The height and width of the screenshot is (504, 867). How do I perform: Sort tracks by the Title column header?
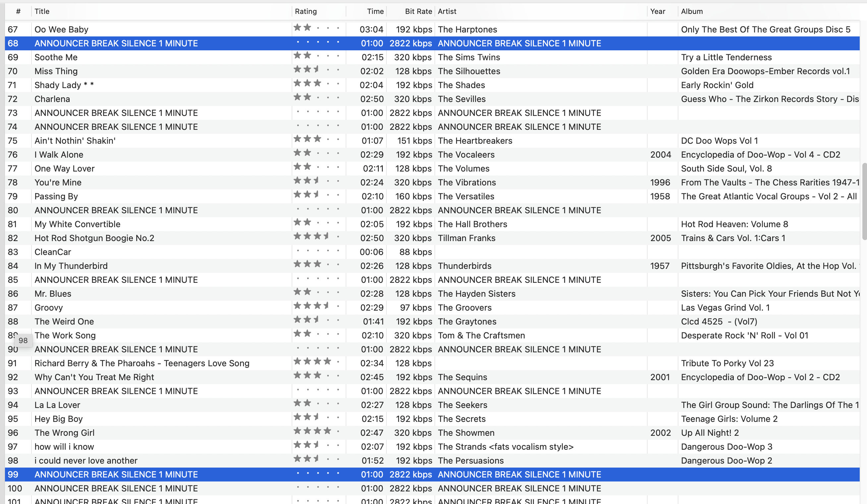(x=42, y=11)
